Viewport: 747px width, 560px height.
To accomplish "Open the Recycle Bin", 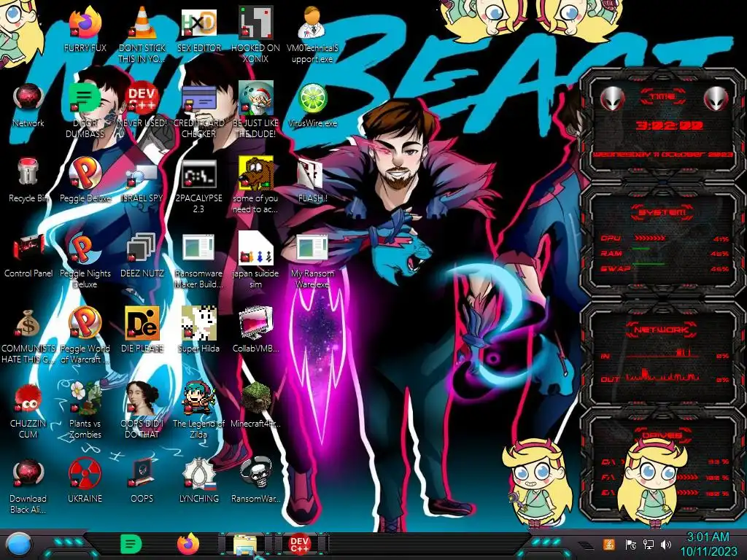I will pos(28,172).
